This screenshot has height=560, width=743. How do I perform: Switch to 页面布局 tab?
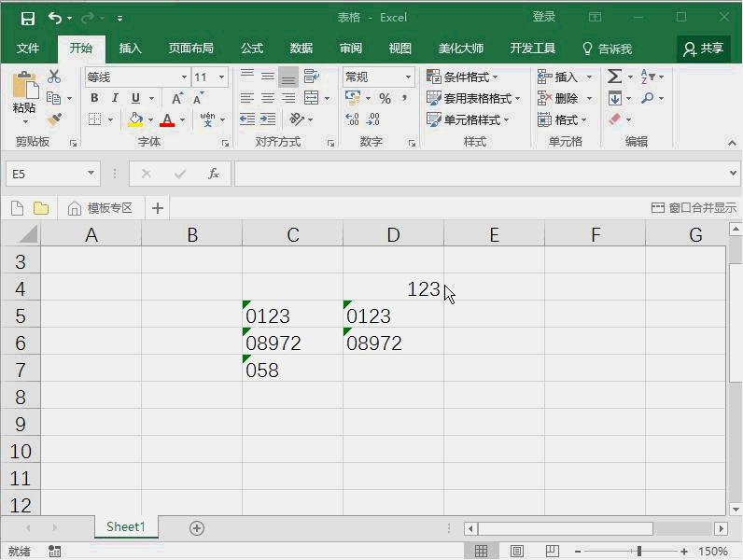pos(191,49)
